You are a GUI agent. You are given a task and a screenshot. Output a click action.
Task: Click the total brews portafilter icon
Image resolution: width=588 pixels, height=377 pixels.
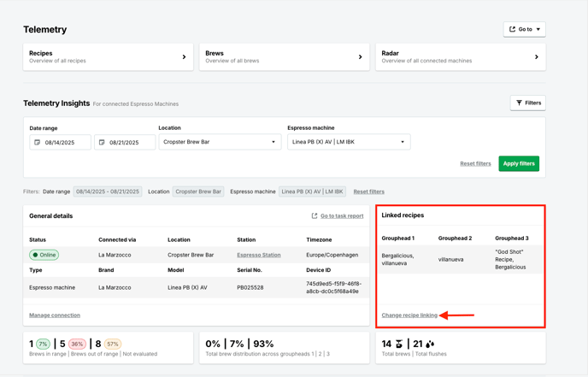399,344
